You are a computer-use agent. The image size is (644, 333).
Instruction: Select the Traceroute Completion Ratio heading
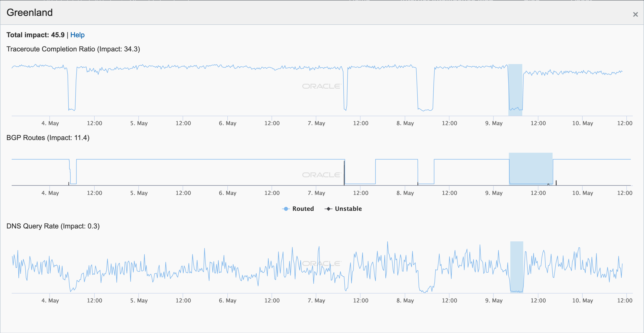(73, 49)
